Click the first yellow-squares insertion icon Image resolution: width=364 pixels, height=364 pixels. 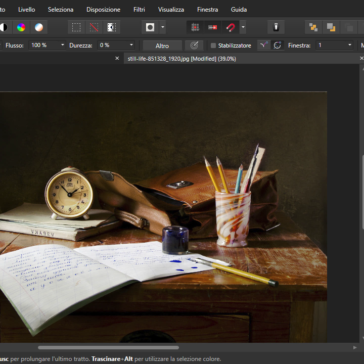point(313,27)
